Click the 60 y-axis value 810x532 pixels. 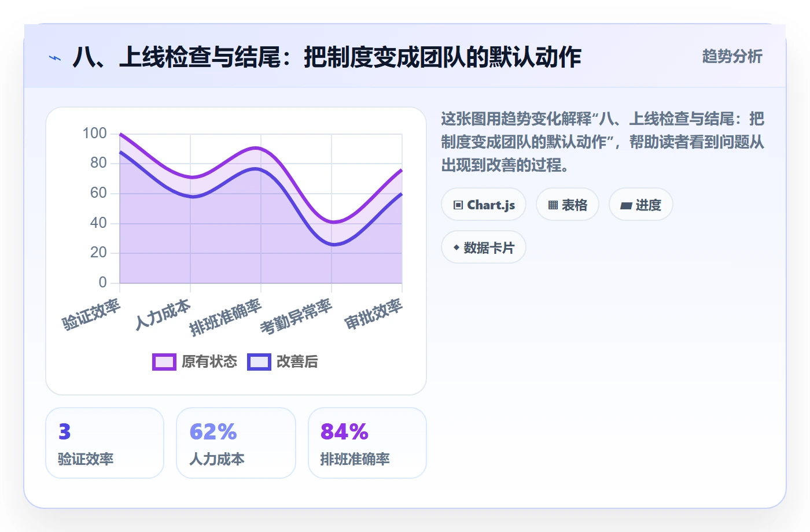coord(99,193)
